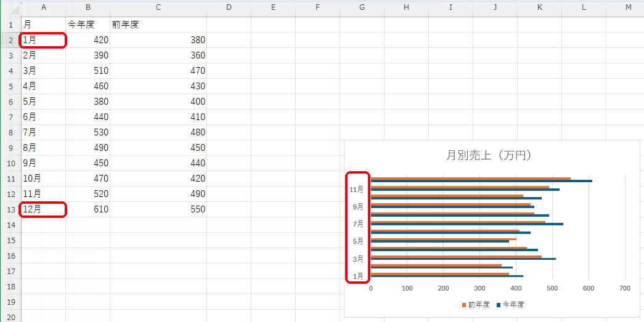Click column B header
Viewport: 644px width, 322px height.
coord(88,7)
